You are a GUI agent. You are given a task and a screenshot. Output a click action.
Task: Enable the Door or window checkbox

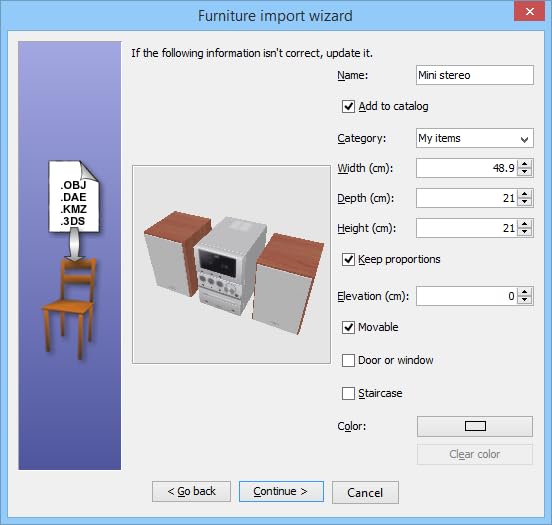(348, 361)
